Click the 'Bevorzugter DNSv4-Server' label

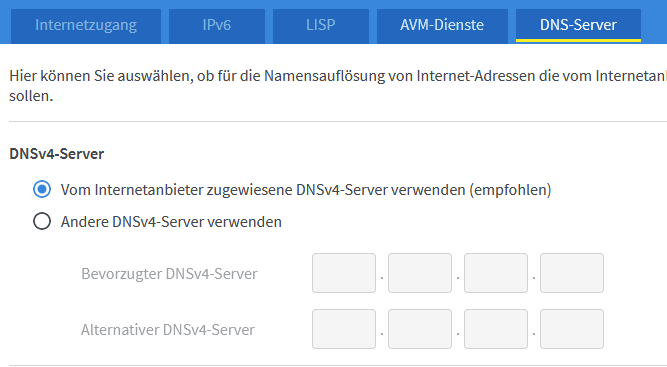pyautogui.click(x=169, y=273)
